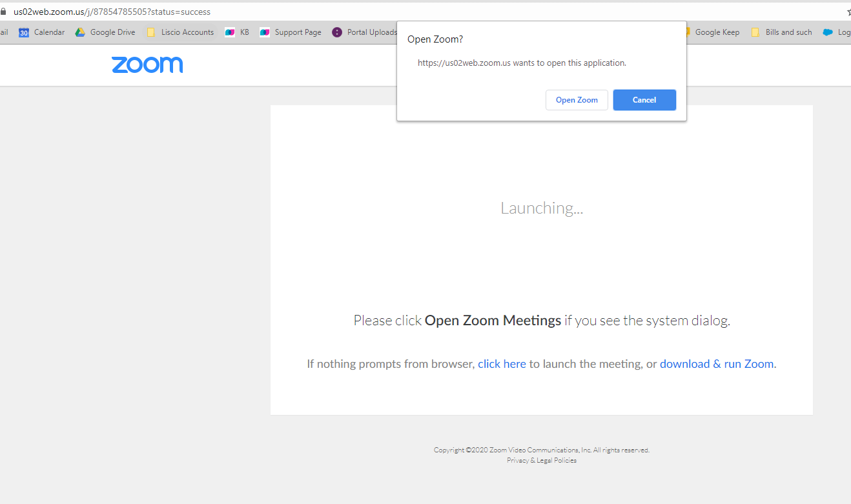The width and height of the screenshot is (851, 504).
Task: Click the address bar URL
Action: click(112, 12)
